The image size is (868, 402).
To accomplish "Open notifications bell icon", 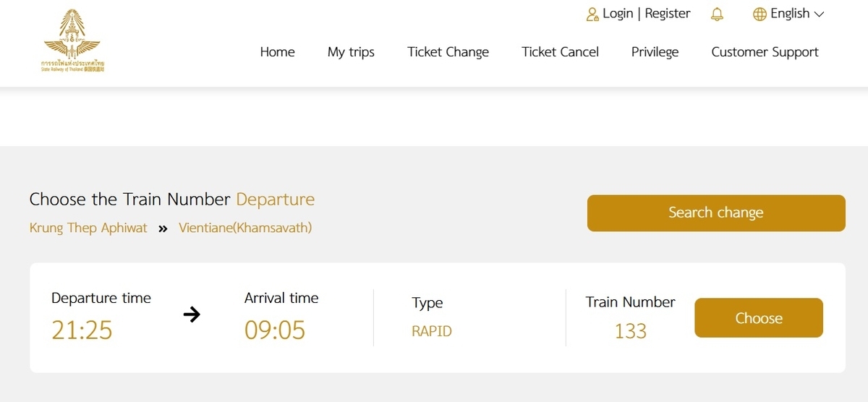I will [717, 14].
